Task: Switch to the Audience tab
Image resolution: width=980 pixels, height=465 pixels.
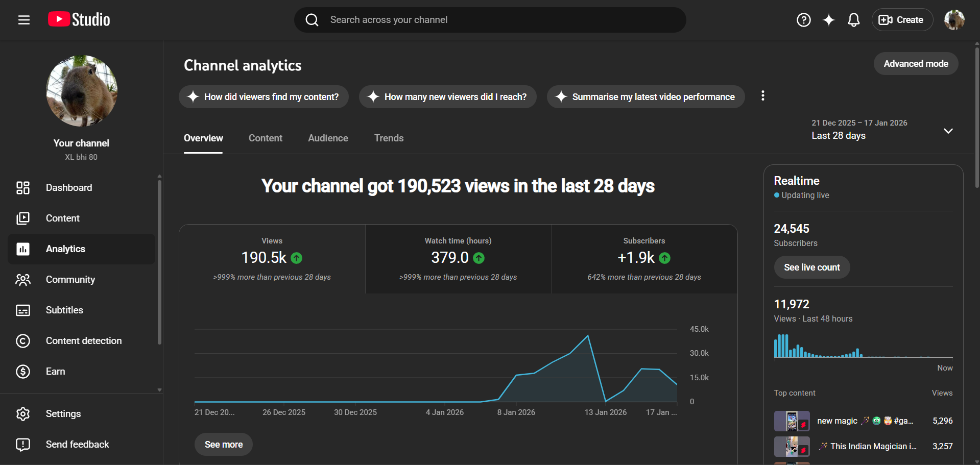Action: point(328,138)
